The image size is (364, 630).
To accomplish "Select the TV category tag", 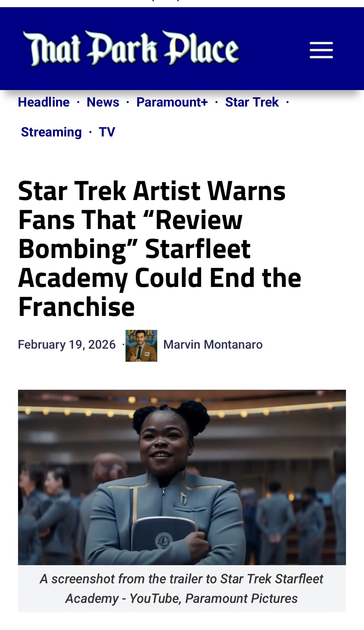I will click(107, 132).
